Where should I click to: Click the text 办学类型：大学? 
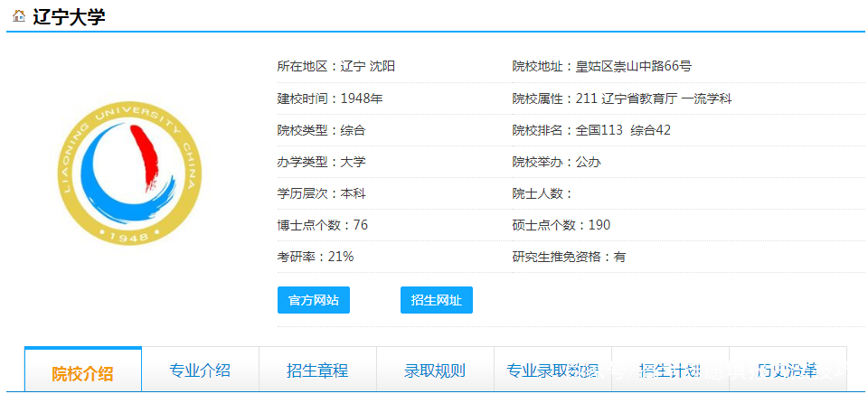coord(321,162)
